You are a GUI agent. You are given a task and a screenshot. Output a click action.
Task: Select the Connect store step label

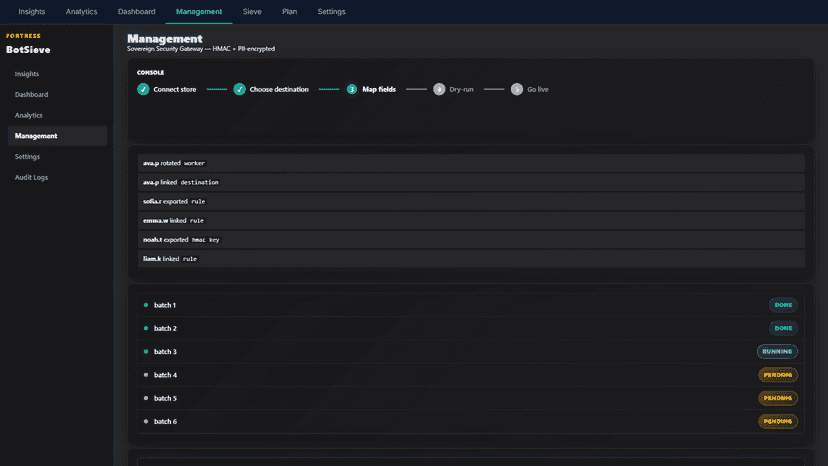[x=175, y=89]
